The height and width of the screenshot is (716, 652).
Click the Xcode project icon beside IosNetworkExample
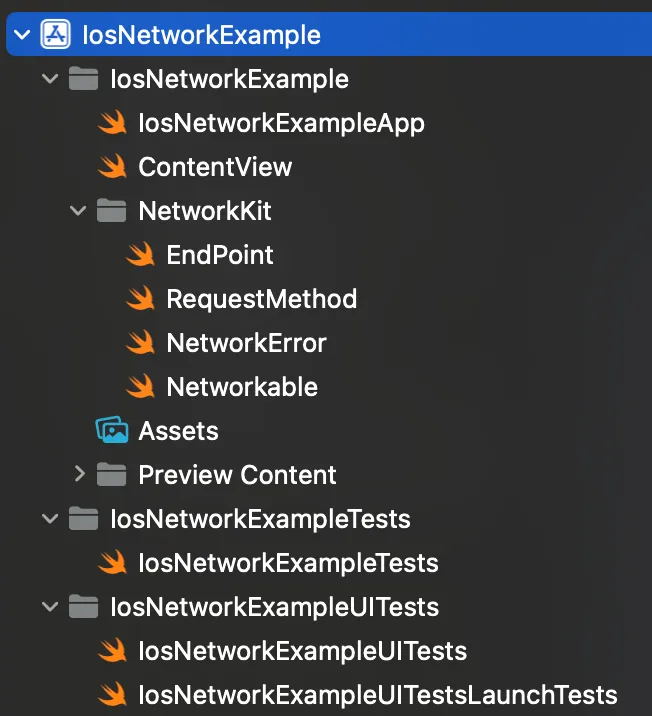pos(54,36)
